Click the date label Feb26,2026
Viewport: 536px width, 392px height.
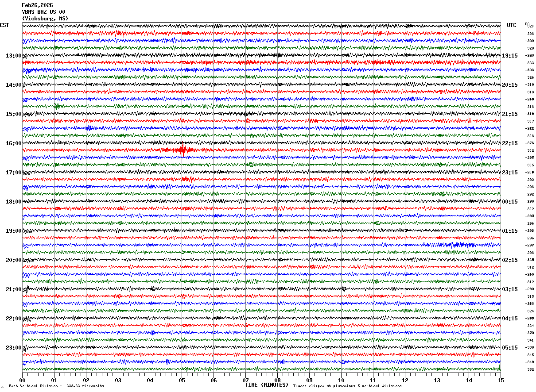point(37,5)
